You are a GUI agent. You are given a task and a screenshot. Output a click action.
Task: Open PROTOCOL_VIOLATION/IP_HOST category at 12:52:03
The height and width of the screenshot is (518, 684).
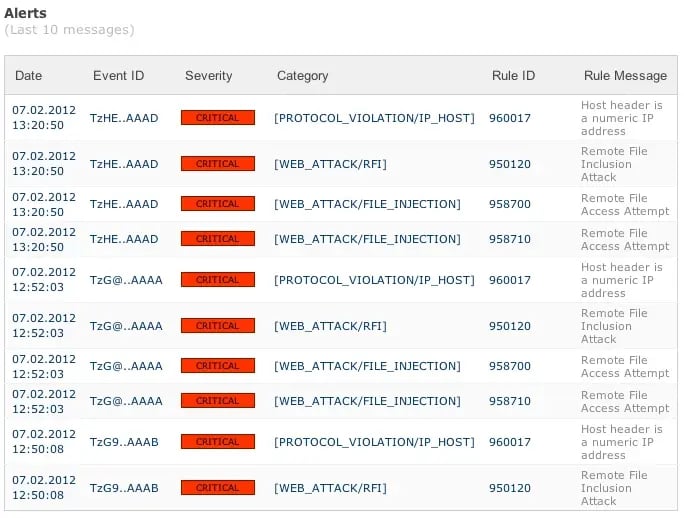coord(374,280)
